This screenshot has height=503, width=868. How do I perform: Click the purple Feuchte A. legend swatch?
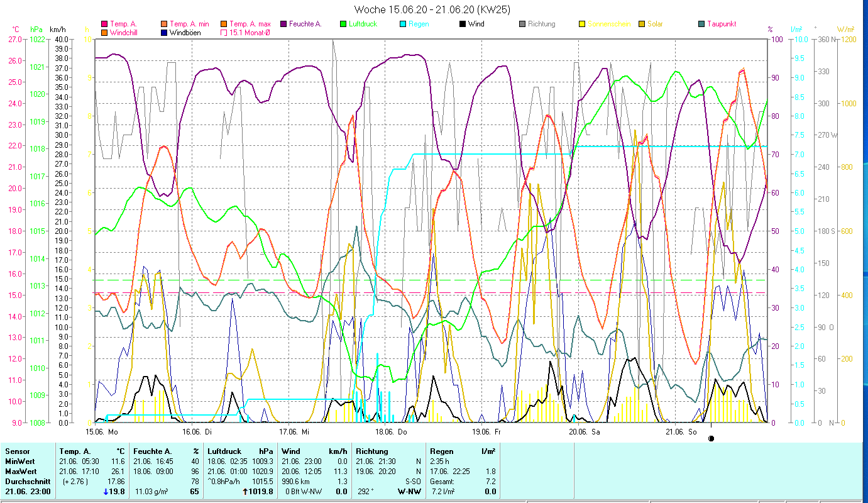click(283, 24)
